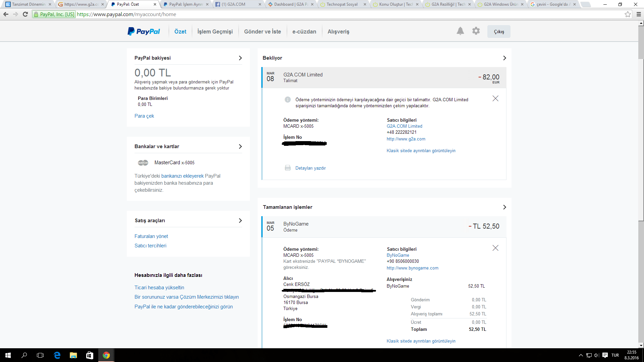Open Chrome menu hamburger icon
Viewport: 644px width, 362px height.
tap(639, 14)
